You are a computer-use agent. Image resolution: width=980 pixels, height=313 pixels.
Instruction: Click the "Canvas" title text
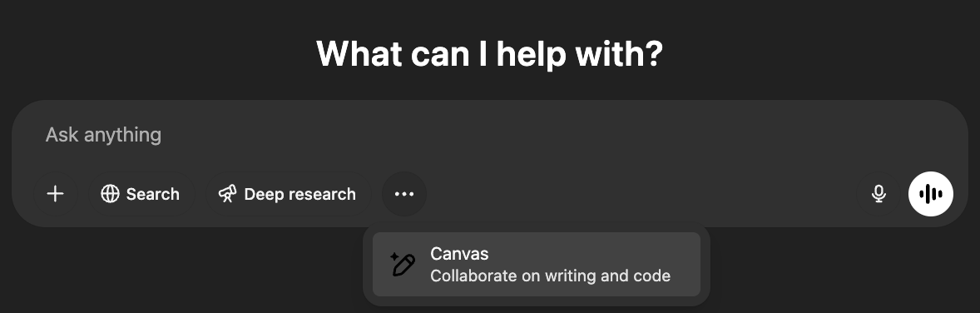tap(459, 254)
